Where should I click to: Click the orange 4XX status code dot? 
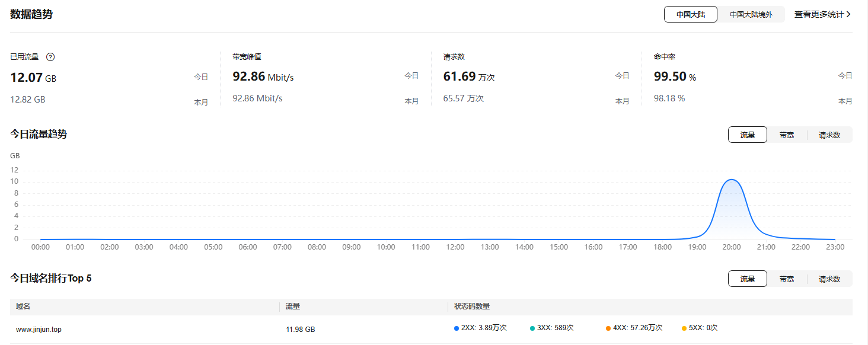pos(608,328)
